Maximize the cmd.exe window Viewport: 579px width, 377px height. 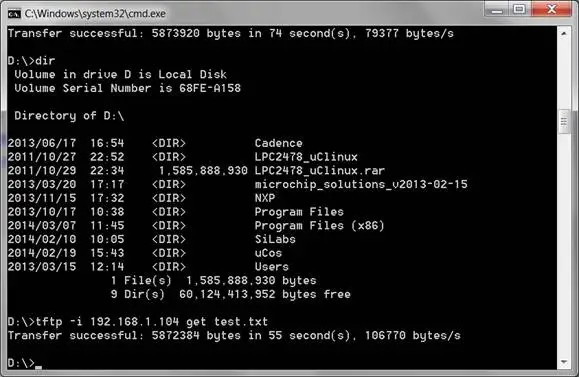(x=520, y=9)
